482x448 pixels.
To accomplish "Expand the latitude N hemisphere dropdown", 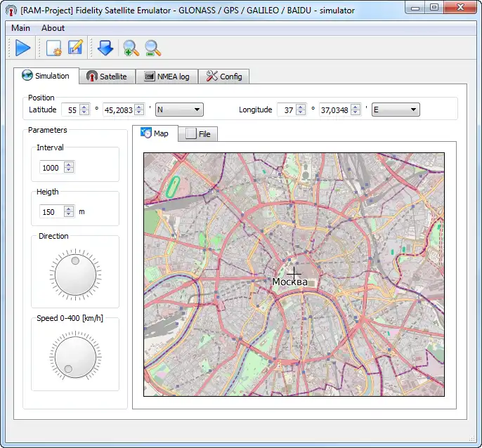I will click(179, 110).
